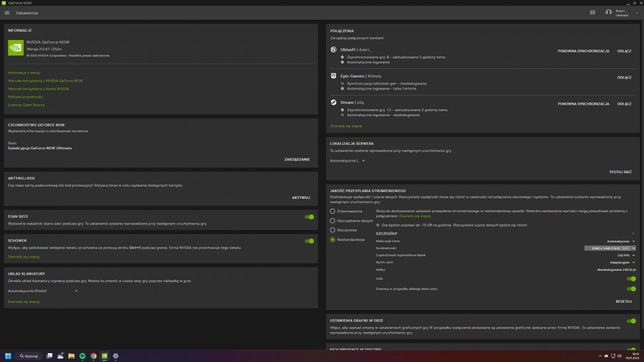The image size is (644, 362).
Task: Toggle the Schowek clipboard switch
Action: coord(309,241)
